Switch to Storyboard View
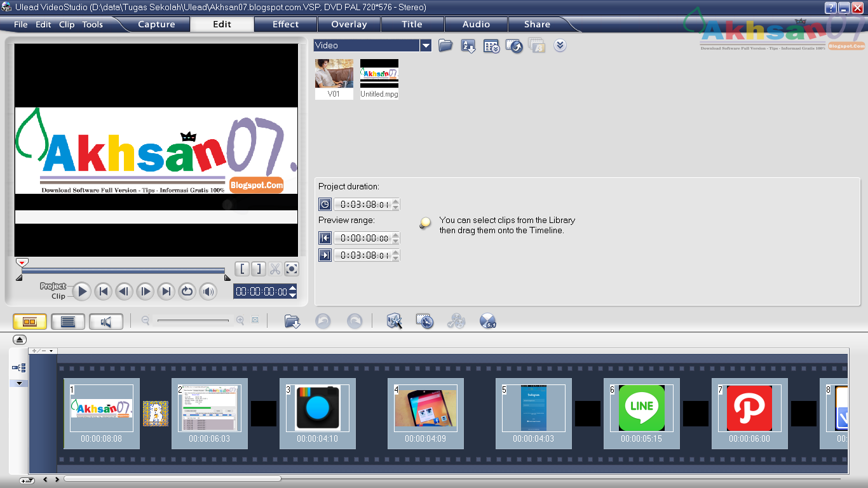The width and height of the screenshot is (868, 488). click(x=30, y=322)
